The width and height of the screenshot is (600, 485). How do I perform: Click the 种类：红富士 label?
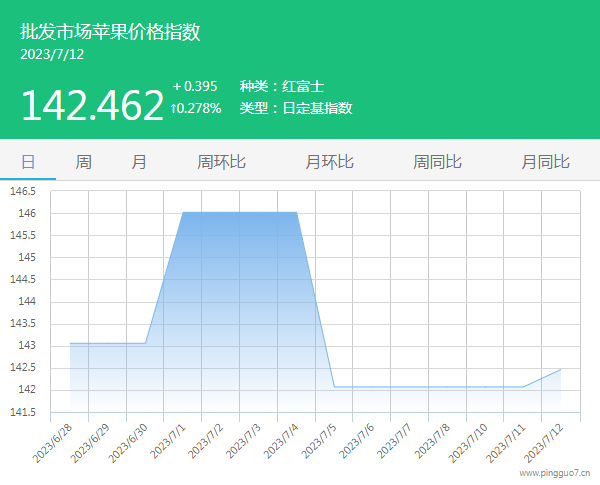(281, 86)
